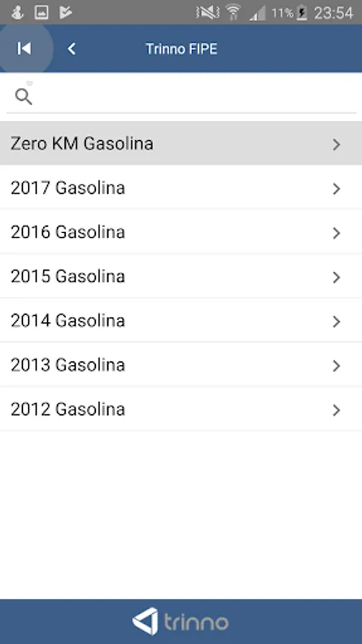Tap the trinno logo in footer
Viewport: 362px width, 644px height.
coord(180,621)
